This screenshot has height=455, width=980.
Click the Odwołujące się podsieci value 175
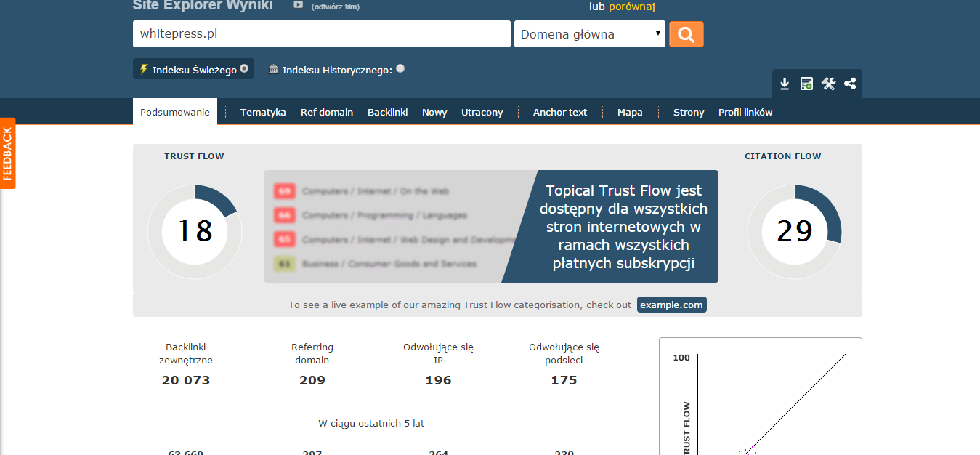point(564,380)
